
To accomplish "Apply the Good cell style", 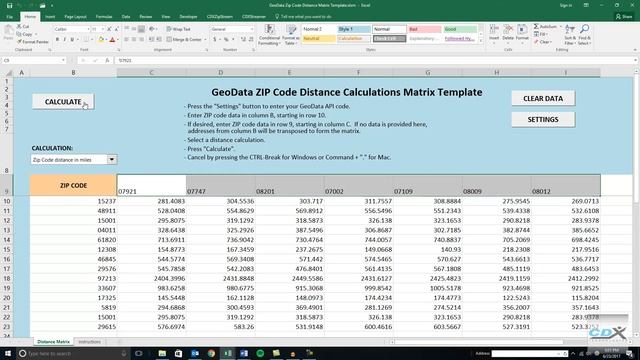I will [460, 29].
